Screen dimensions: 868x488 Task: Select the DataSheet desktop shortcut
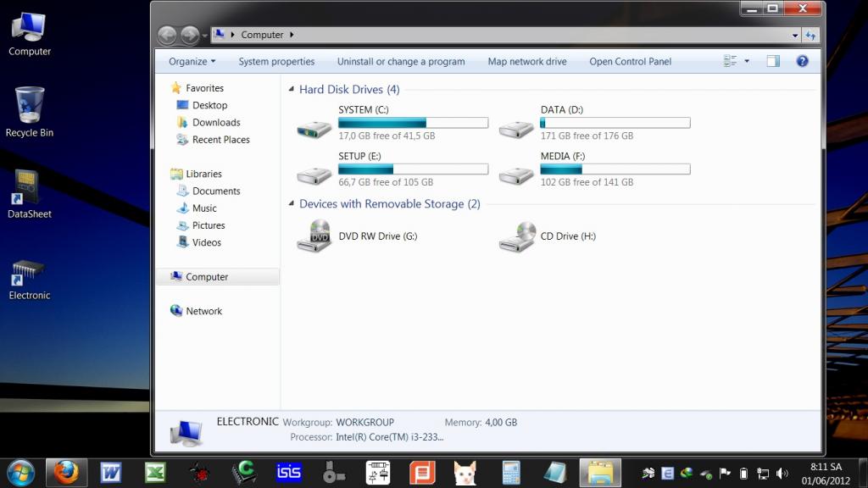[x=30, y=194]
